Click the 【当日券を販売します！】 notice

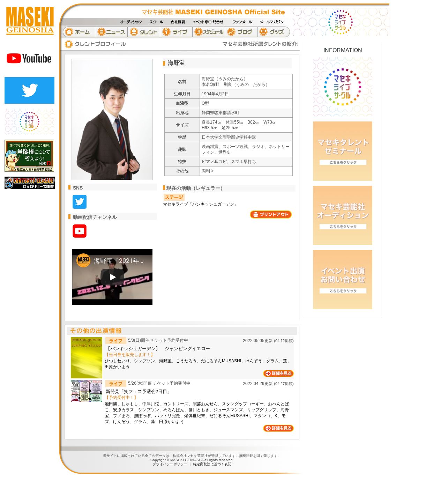coord(129,355)
